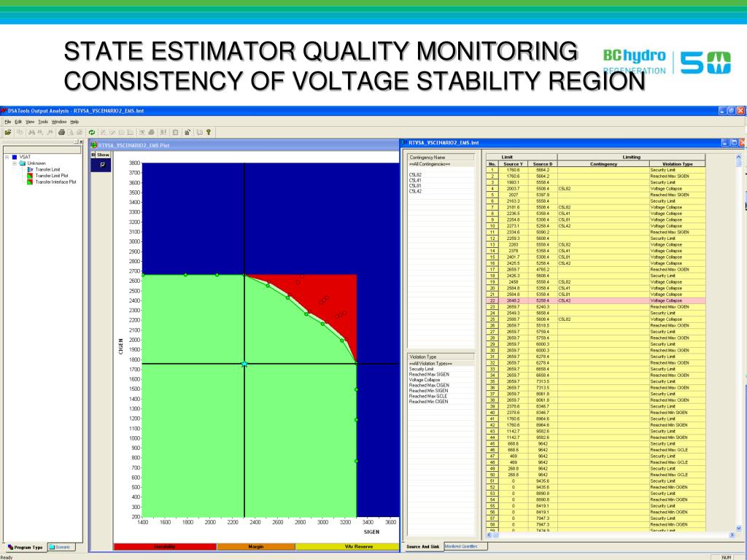
Task: Click the copy toolbar icon
Action: point(20,133)
